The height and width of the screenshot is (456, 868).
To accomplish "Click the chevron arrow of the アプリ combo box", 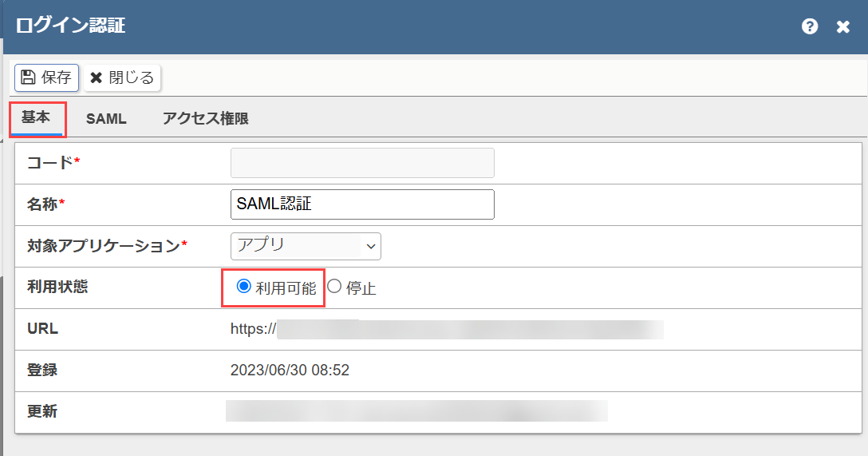I will point(371,247).
